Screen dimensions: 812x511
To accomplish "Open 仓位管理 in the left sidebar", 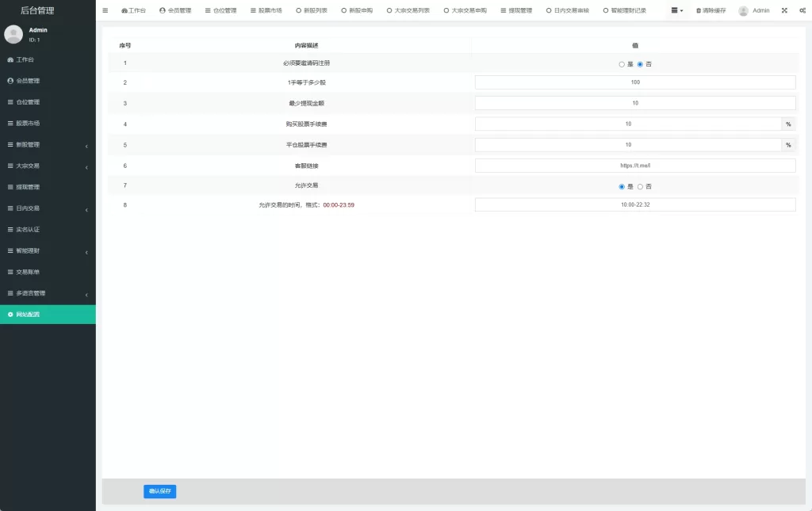I will pyautogui.click(x=48, y=102).
